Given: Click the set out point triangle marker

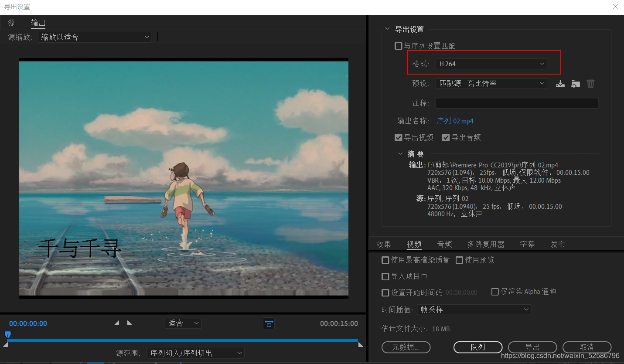Looking at the screenshot, I should click(x=130, y=323).
